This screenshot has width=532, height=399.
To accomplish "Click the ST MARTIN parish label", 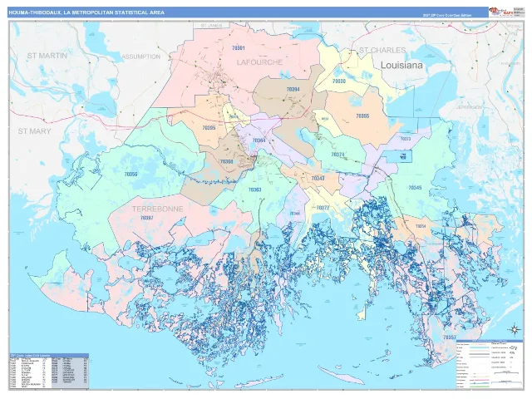I will [x=47, y=56].
